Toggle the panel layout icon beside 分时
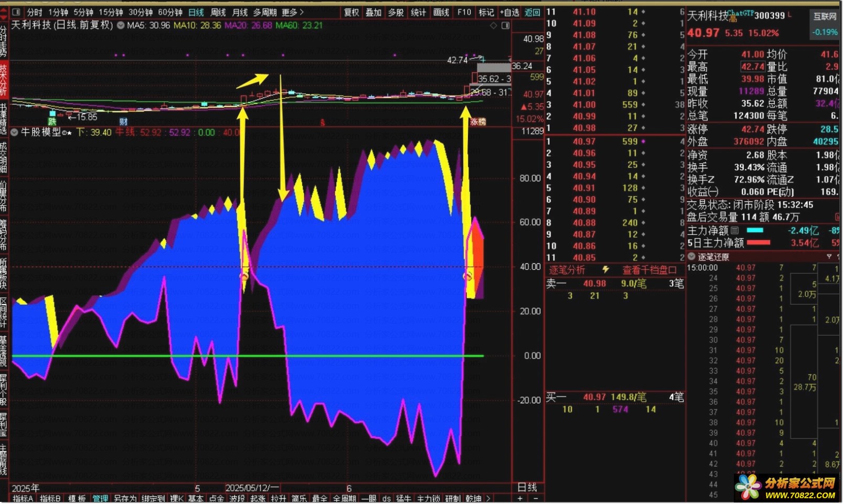This screenshot has height=504, width=844. [x=16, y=12]
